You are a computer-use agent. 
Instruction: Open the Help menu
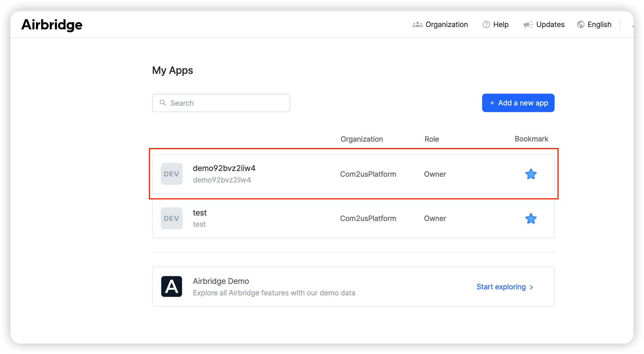[501, 25]
